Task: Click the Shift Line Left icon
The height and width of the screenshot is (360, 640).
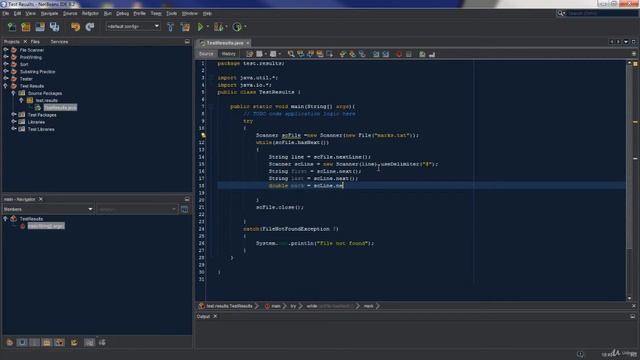Action: point(376,54)
